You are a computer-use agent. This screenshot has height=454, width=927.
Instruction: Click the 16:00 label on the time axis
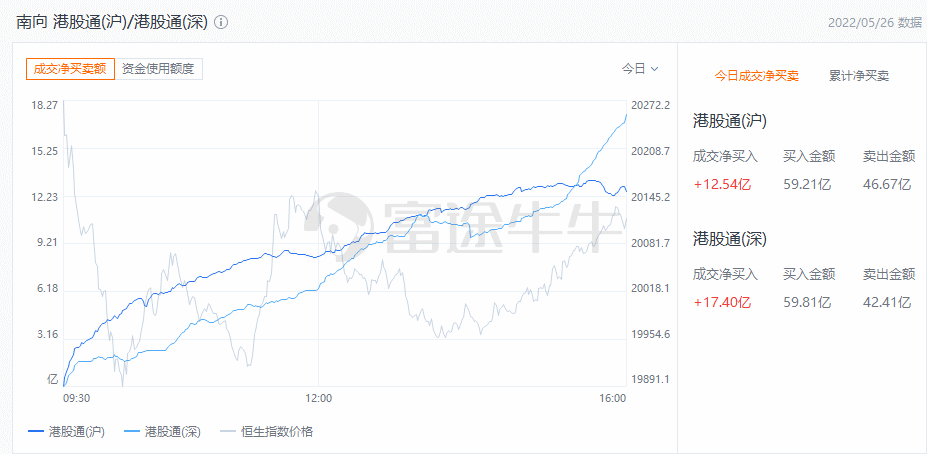coord(612,398)
